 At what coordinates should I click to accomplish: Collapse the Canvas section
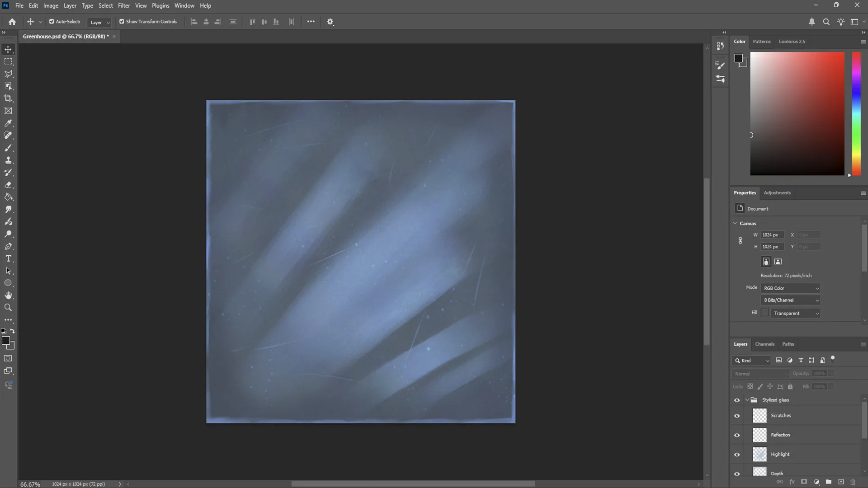pyautogui.click(x=735, y=223)
